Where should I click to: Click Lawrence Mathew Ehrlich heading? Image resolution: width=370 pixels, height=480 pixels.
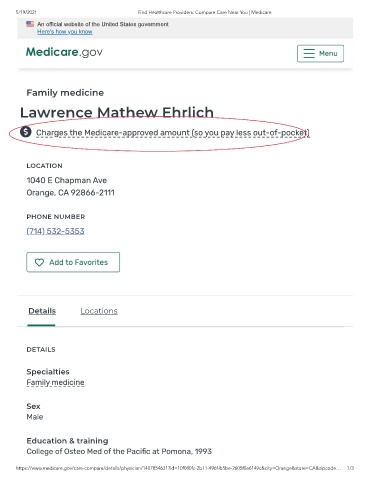117,112
